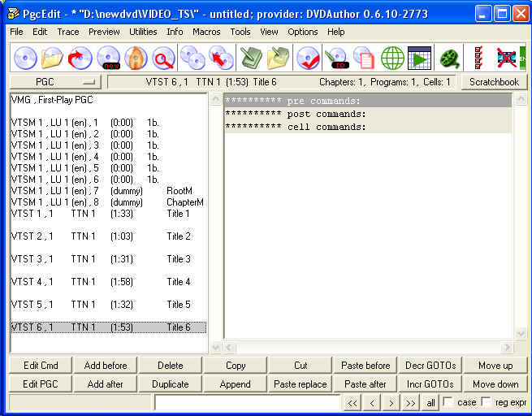Click the disc ID icon

pyautogui.click(x=336, y=58)
